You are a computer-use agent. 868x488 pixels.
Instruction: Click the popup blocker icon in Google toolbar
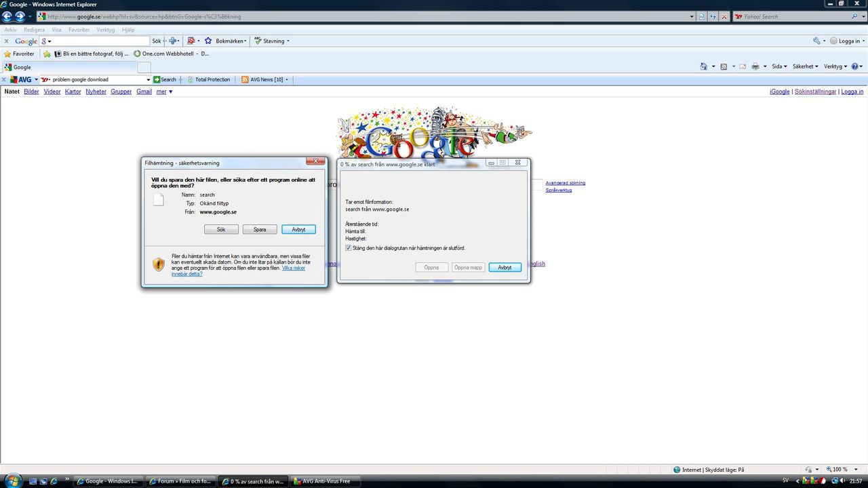[x=191, y=41]
